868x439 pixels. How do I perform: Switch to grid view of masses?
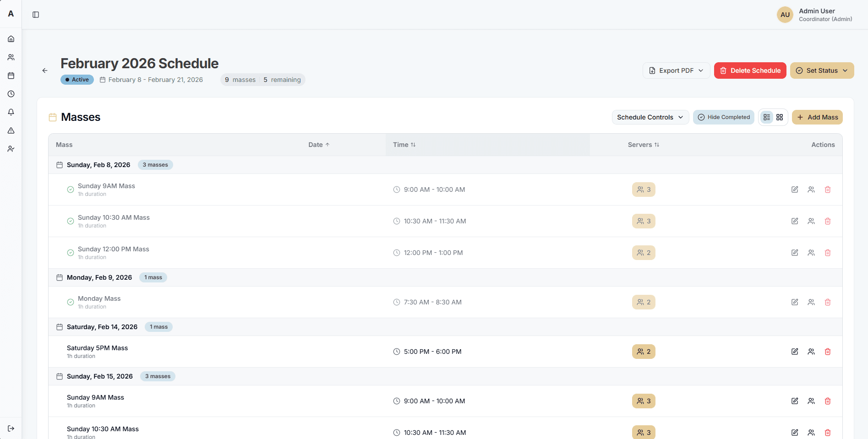pos(779,117)
